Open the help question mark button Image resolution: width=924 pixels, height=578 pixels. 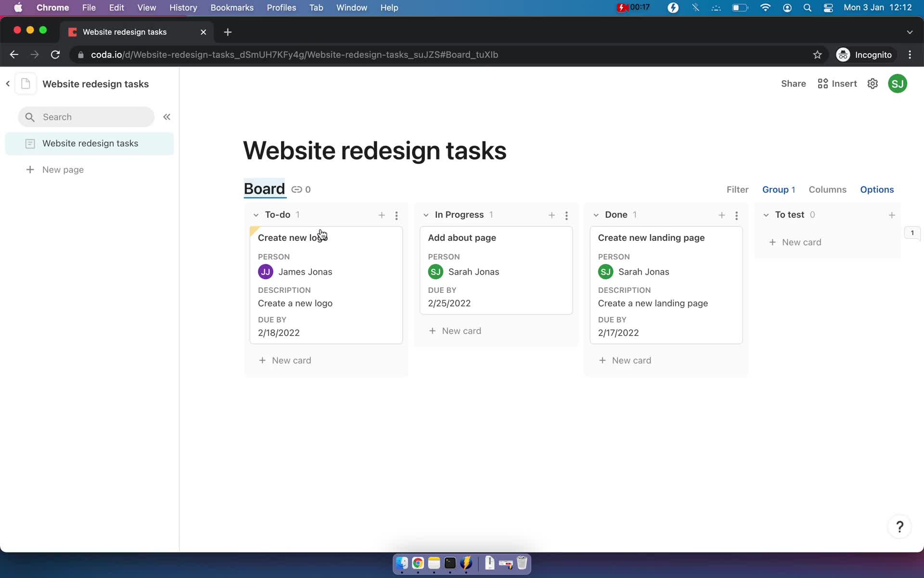(x=899, y=526)
